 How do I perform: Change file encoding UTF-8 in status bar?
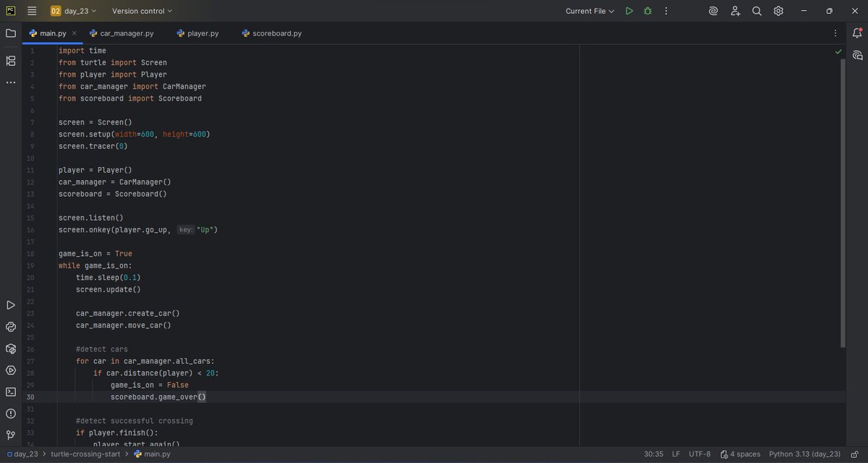[x=699, y=454]
